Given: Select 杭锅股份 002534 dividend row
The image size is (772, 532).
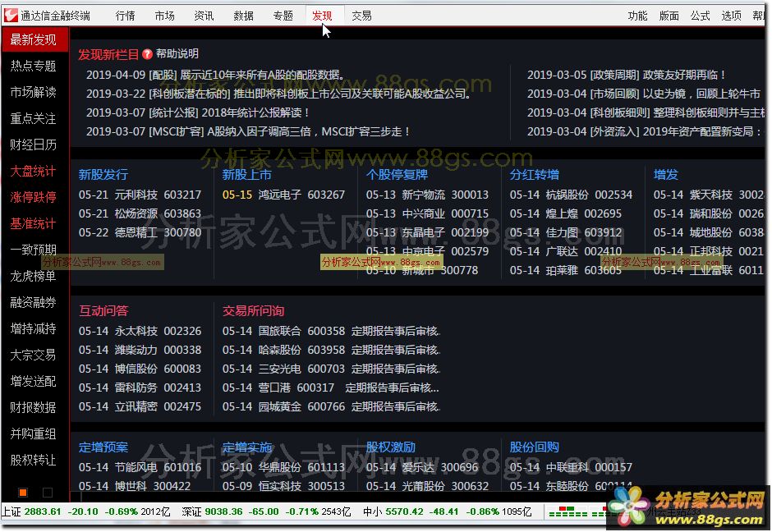Looking at the screenshot, I should pos(571,195).
